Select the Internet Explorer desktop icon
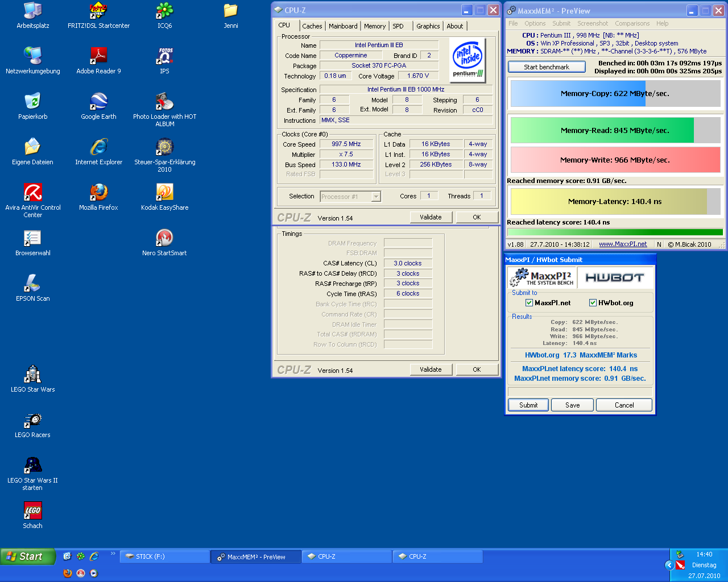 [98, 152]
